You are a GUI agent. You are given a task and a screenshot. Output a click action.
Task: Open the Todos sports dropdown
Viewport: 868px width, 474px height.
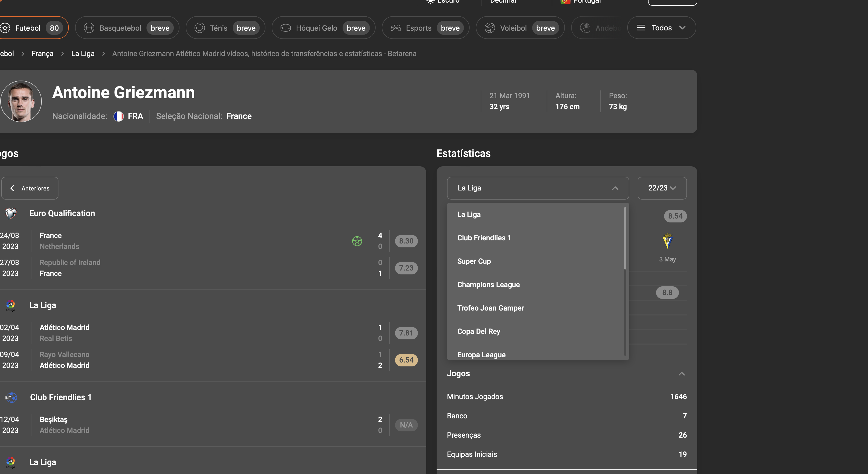pos(661,28)
